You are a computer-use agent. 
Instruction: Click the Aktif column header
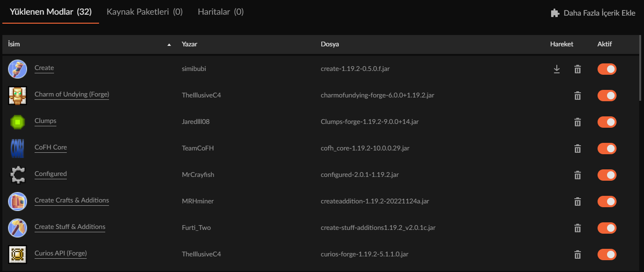pyautogui.click(x=605, y=44)
